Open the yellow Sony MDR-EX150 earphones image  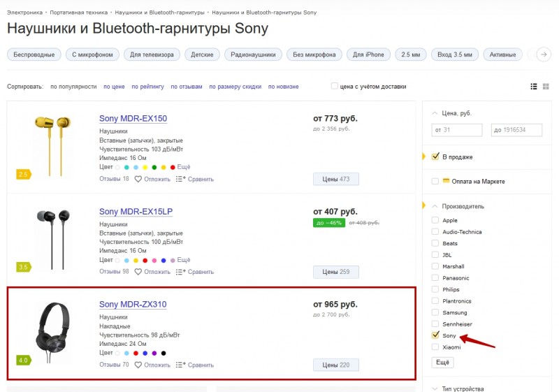(53, 145)
